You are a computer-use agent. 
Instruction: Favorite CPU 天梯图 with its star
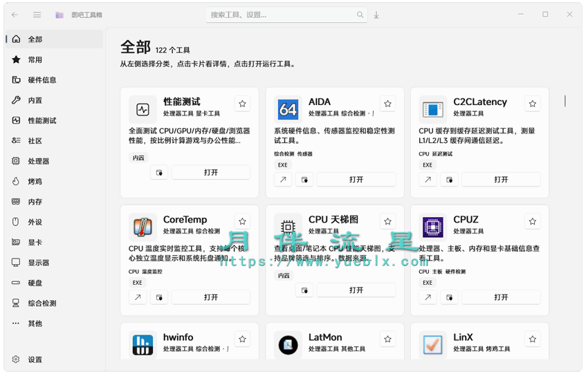388,221
